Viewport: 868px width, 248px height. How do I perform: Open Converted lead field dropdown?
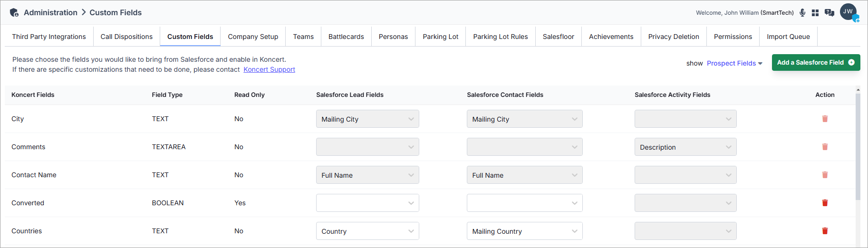click(x=367, y=203)
